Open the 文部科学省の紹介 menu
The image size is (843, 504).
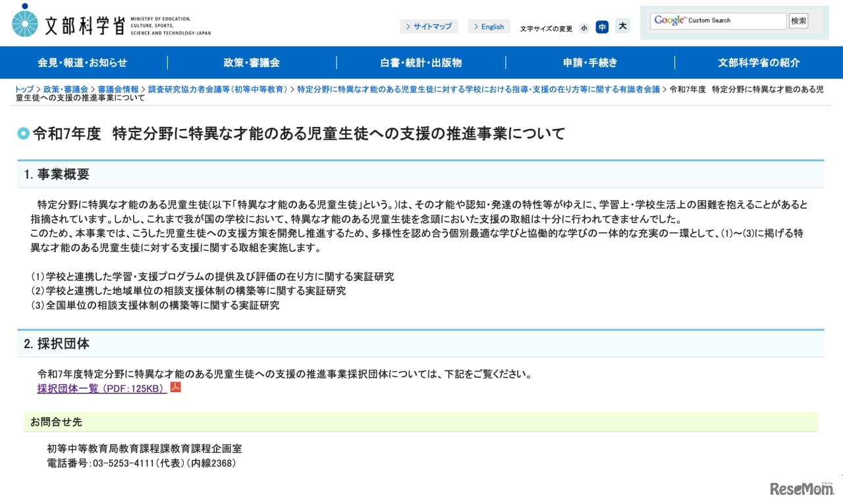click(758, 63)
